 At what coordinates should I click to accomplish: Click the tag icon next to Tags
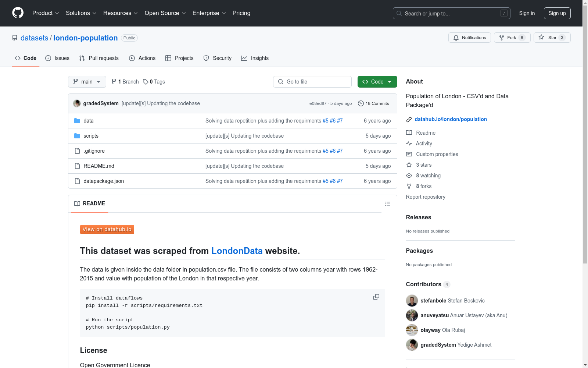[x=146, y=82]
